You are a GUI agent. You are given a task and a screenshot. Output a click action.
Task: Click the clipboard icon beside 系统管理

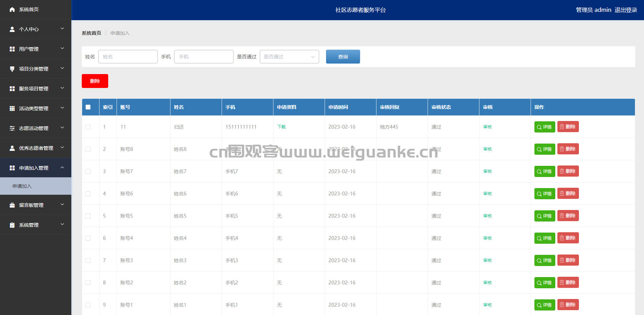click(12, 225)
